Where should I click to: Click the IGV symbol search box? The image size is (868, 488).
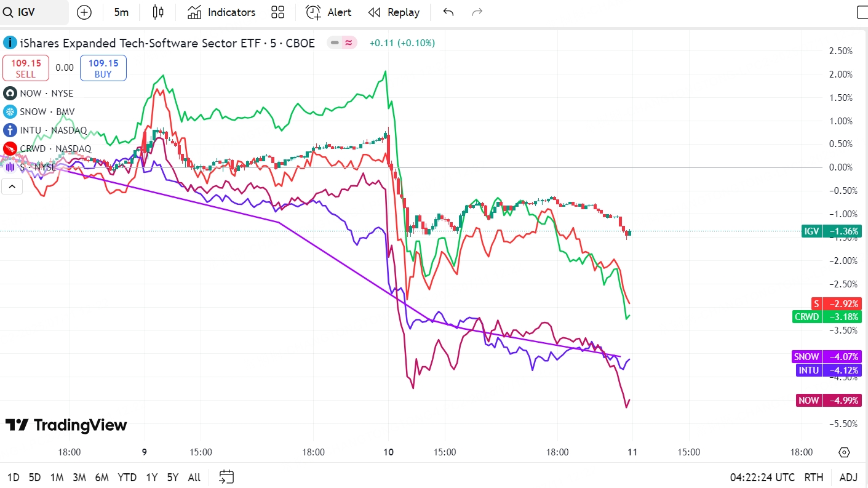34,12
